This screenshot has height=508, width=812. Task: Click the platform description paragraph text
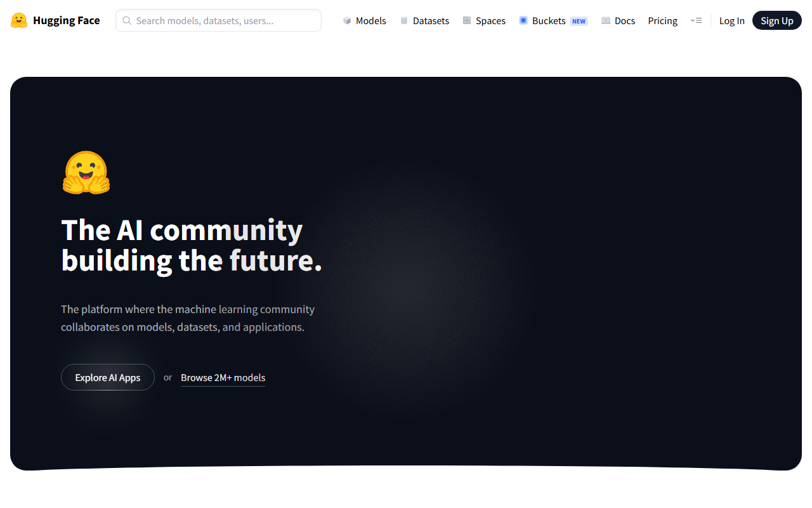188,318
